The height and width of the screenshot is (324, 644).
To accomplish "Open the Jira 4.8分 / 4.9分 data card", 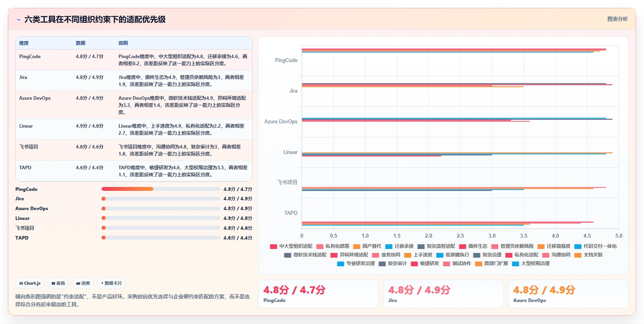I will pyautogui.click(x=443, y=294).
